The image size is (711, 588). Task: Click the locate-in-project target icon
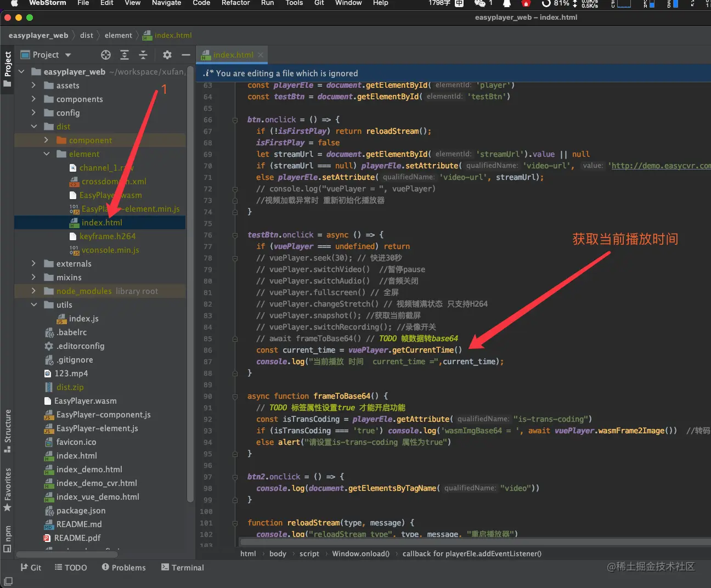106,55
